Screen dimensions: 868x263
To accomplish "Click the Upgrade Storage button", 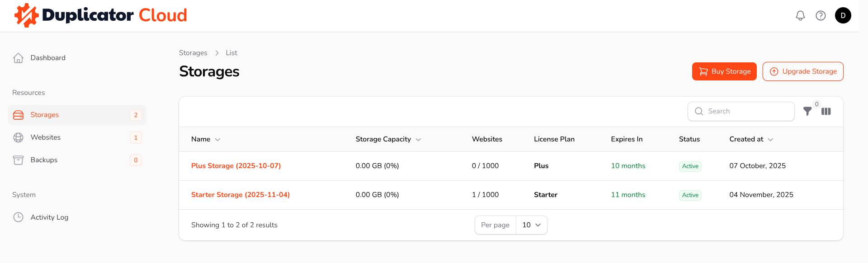I will 802,71.
